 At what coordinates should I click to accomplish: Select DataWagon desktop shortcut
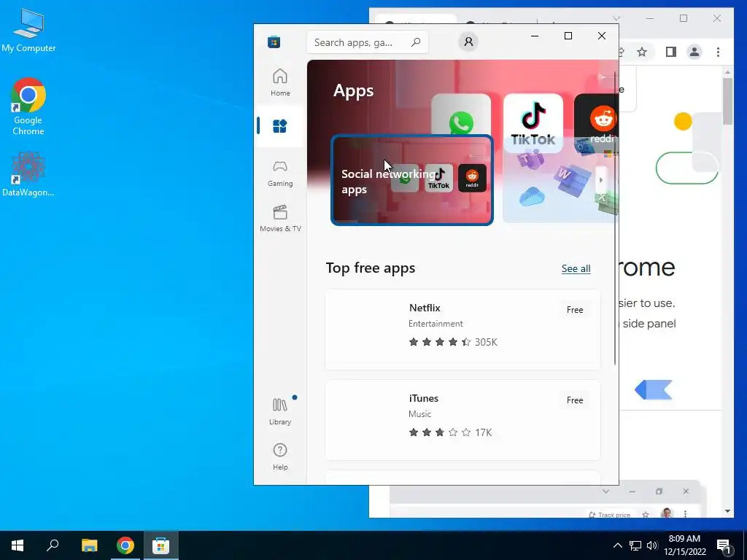[x=28, y=174]
